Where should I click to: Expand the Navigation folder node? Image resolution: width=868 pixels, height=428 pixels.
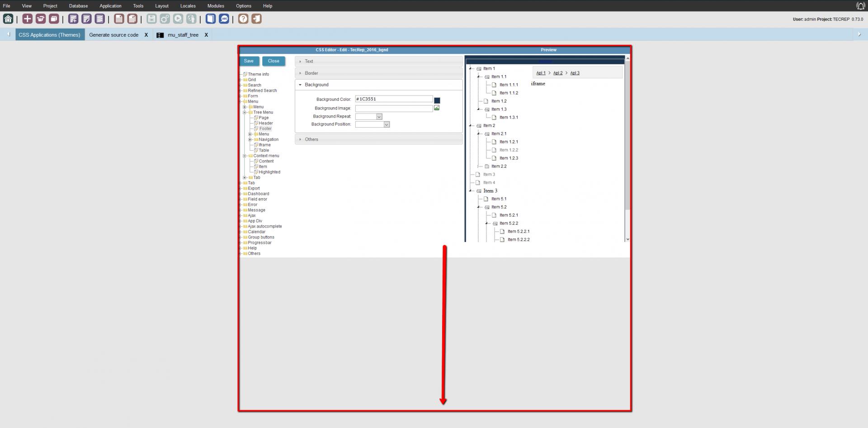tap(250, 139)
